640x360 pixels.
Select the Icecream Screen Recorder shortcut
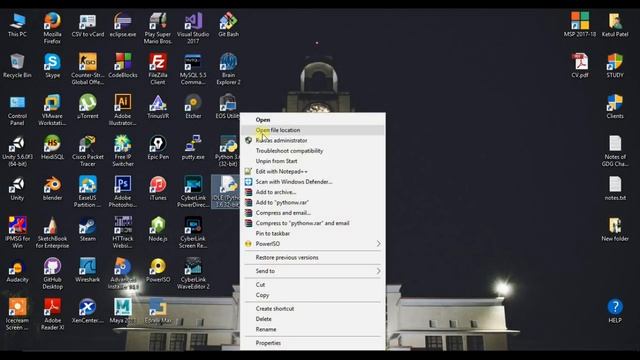pyautogui.click(x=17, y=314)
